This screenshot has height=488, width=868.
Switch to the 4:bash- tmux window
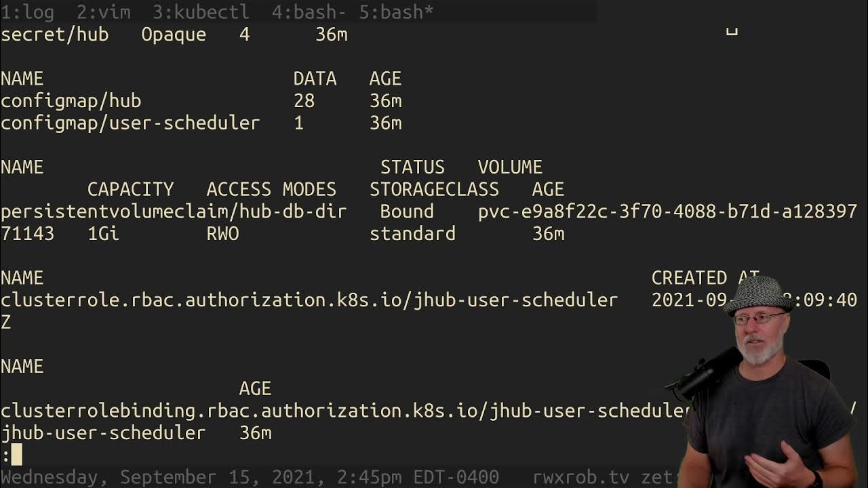pyautogui.click(x=309, y=12)
